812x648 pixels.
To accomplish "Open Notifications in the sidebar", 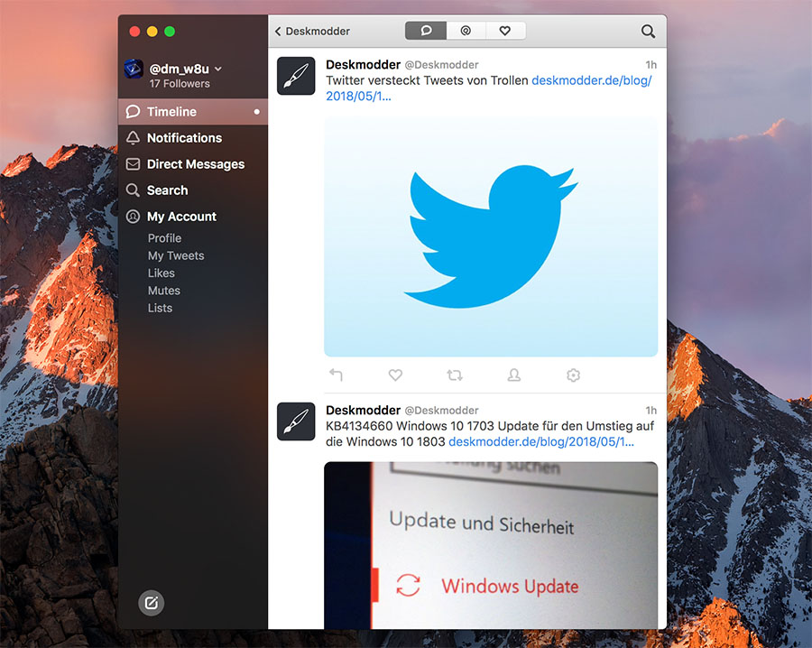I will 193,138.
